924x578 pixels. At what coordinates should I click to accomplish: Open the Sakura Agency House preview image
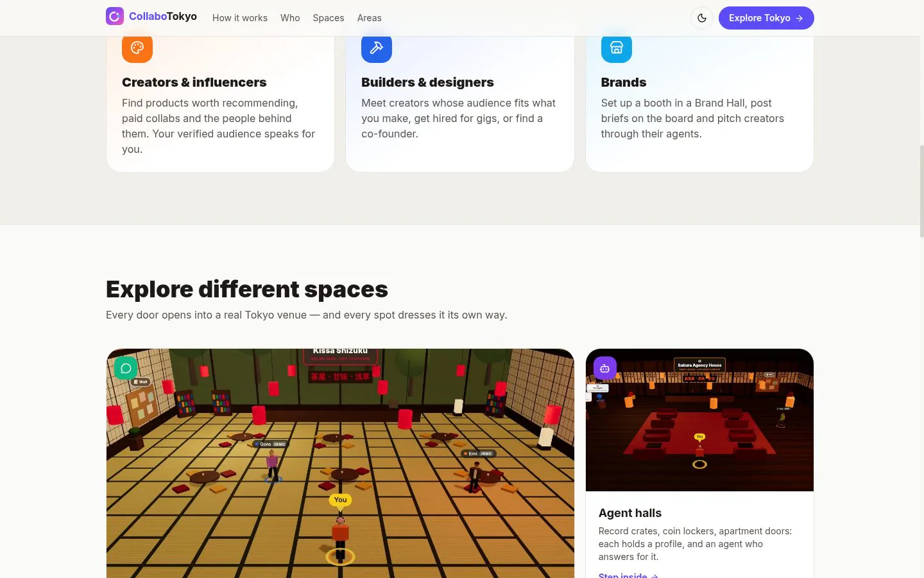point(699,420)
